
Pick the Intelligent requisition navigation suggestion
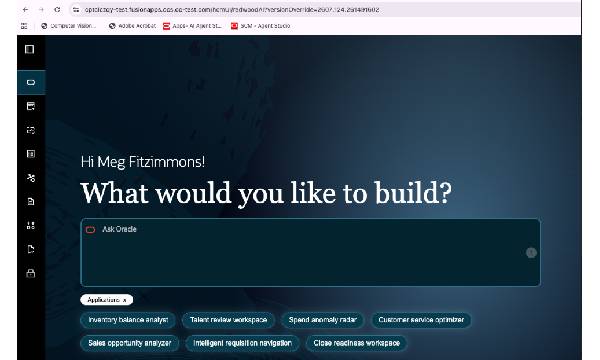pyautogui.click(x=243, y=343)
